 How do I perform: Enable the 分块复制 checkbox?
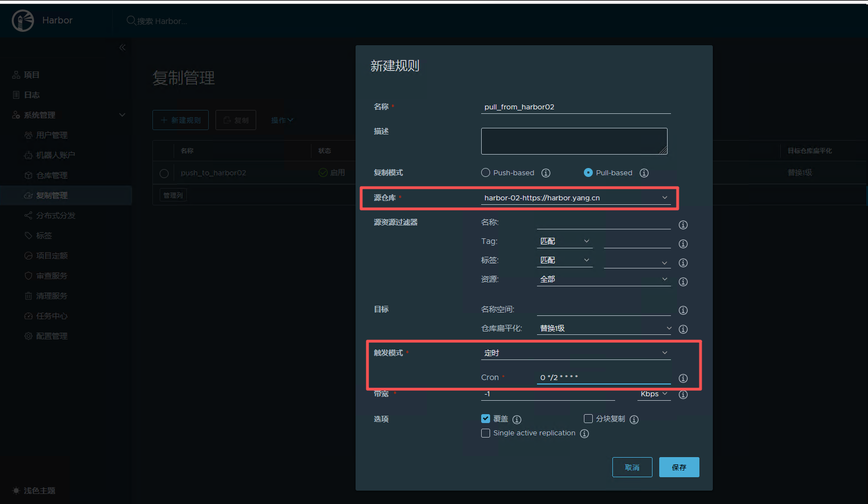click(x=588, y=419)
